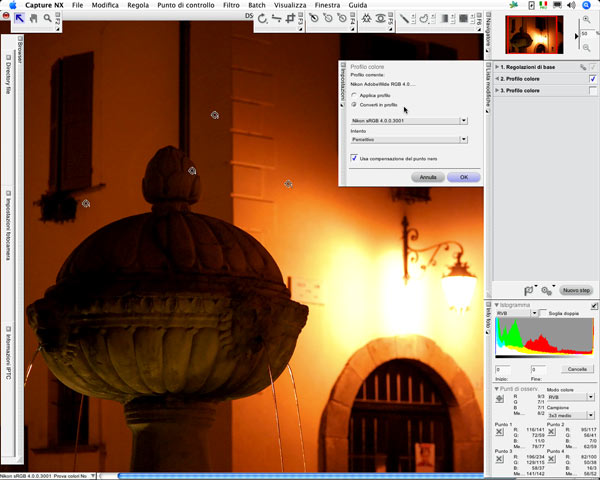The width and height of the screenshot is (600, 480).
Task: Uncheck step 2 Profilo colore
Action: [x=593, y=79]
